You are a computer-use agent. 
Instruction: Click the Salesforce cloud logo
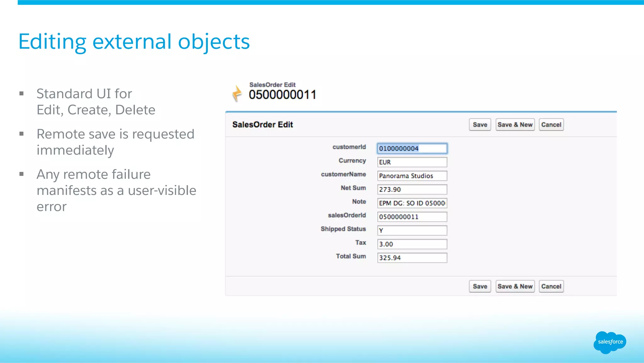point(610,342)
